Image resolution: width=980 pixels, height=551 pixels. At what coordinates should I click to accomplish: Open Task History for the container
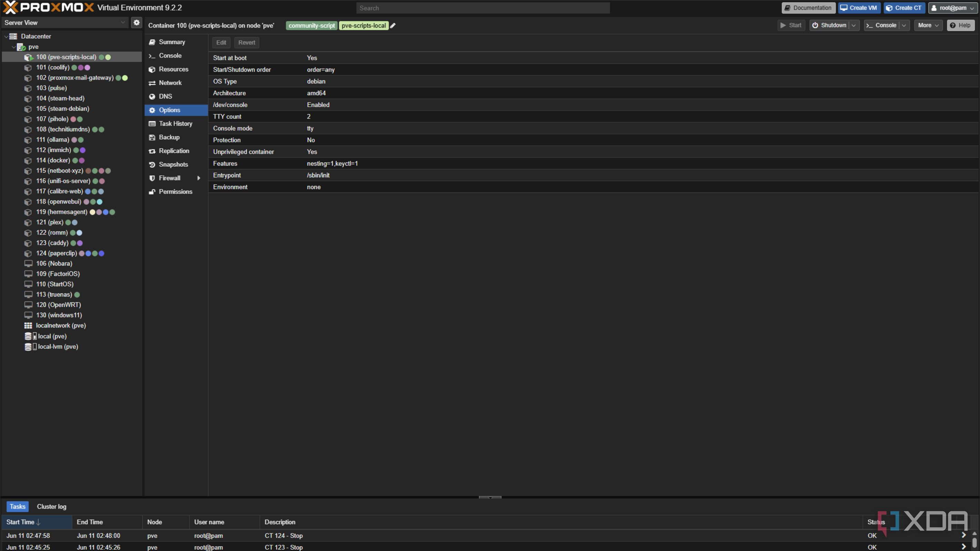[176, 124]
